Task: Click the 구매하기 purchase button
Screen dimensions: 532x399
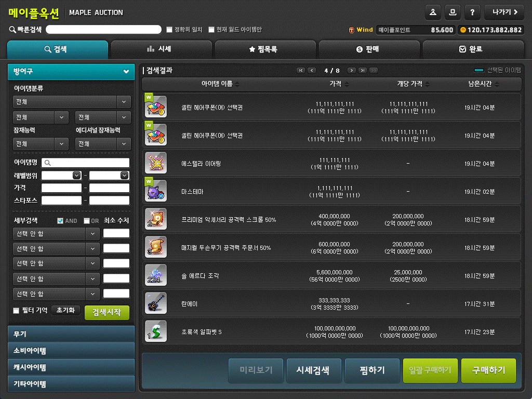Action: 489,370
